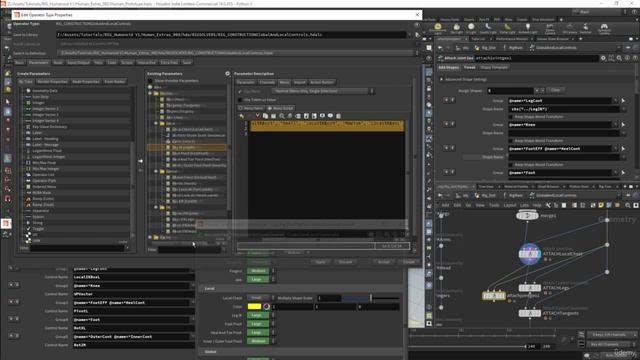
Task: Click the group selector arrow for @name=*LegCont
Action: (x=623, y=101)
